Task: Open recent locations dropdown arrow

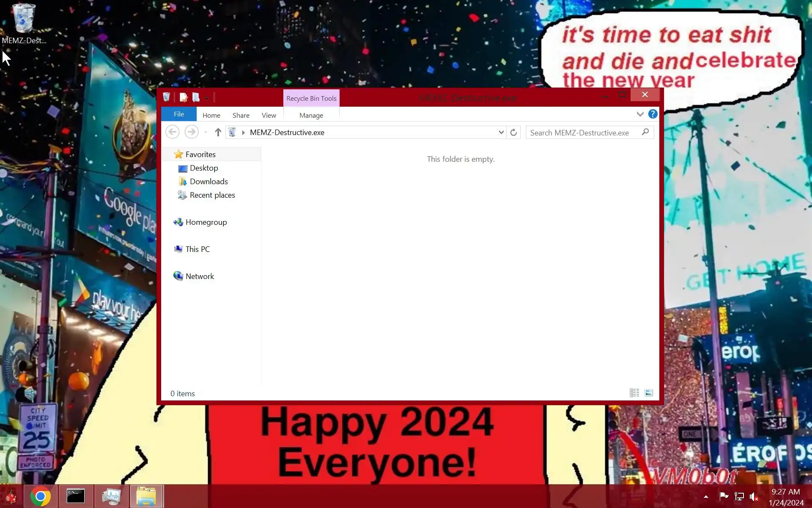Action: click(206, 133)
